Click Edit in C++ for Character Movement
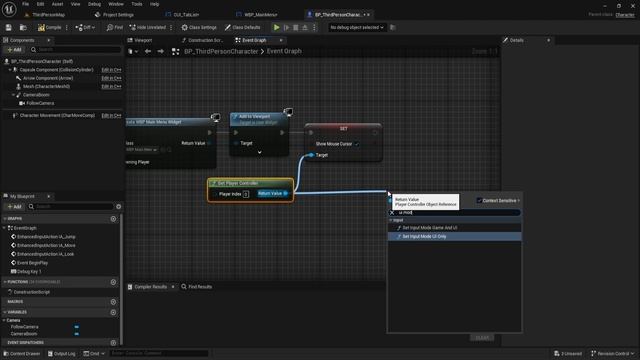Viewport: 640px width, 360px height. point(111,116)
